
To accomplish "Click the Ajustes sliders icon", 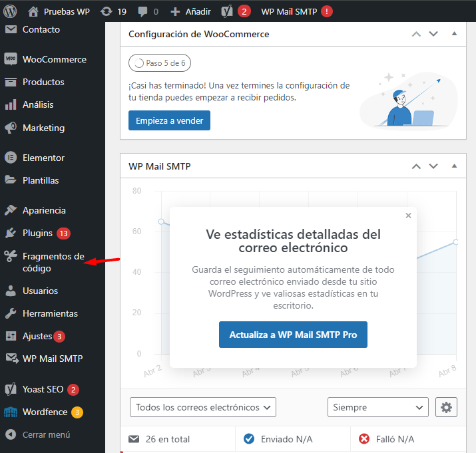I will pos(11,336).
